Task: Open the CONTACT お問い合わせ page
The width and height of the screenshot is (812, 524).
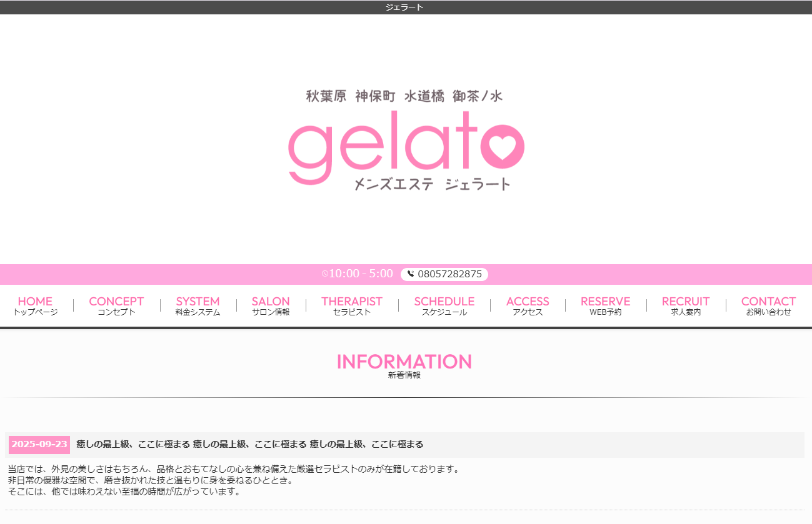Action: (768, 305)
